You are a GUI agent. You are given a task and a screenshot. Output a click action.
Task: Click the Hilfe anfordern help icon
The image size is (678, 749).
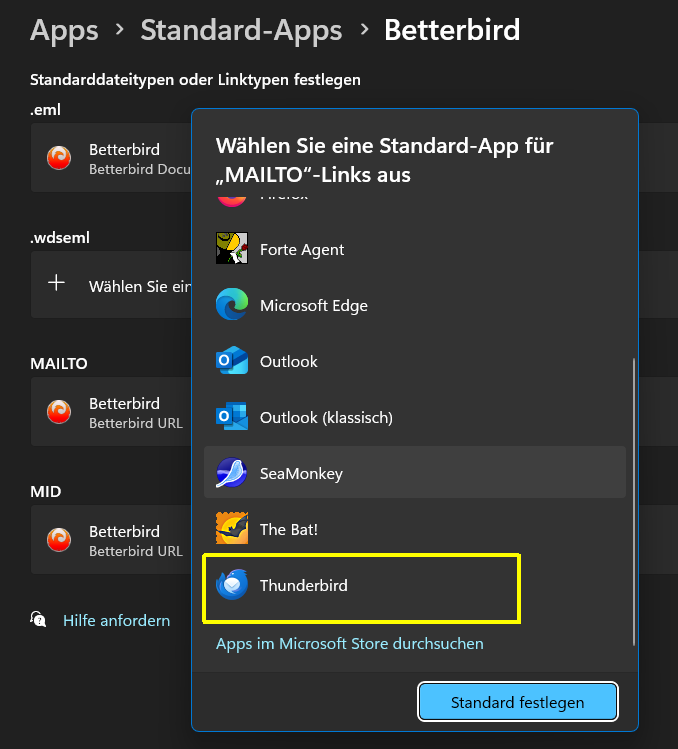(x=39, y=620)
